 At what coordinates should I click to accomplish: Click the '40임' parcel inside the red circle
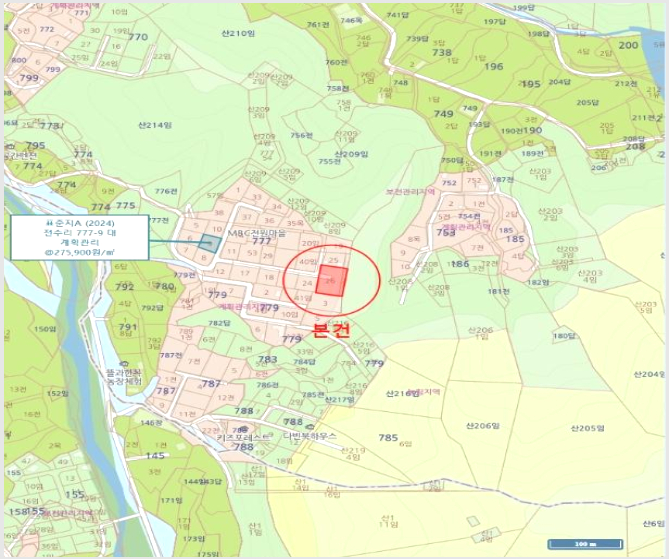(308, 261)
